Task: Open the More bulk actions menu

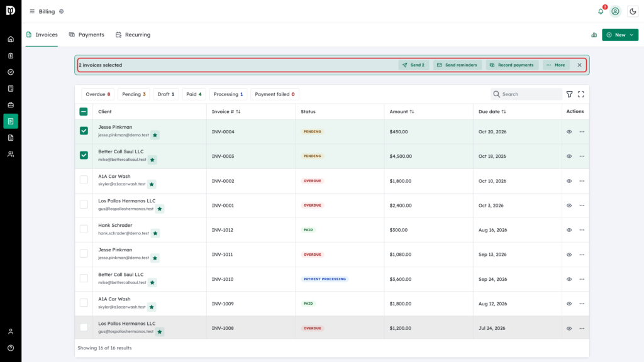Action: (556, 65)
